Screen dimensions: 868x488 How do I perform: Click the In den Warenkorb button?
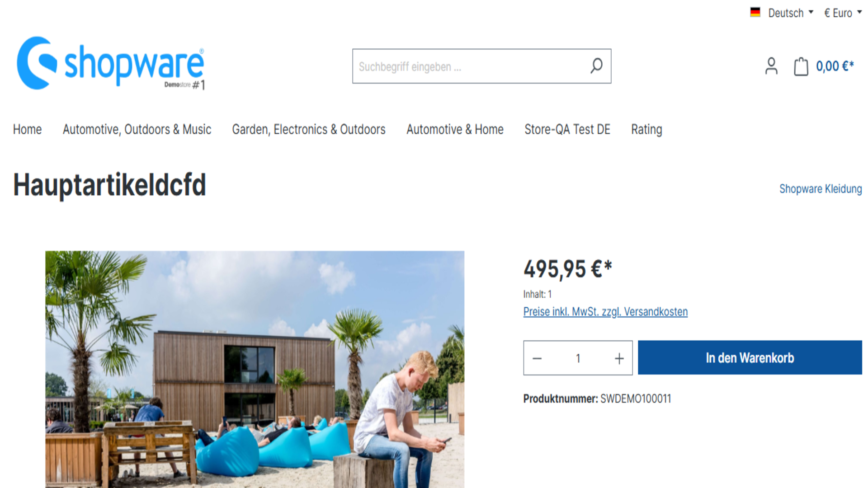pyautogui.click(x=750, y=357)
